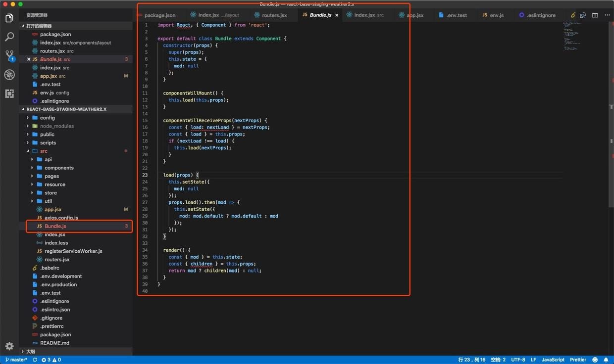The image size is (614, 364).
Task: Expand the components folder
Action: 58,168
